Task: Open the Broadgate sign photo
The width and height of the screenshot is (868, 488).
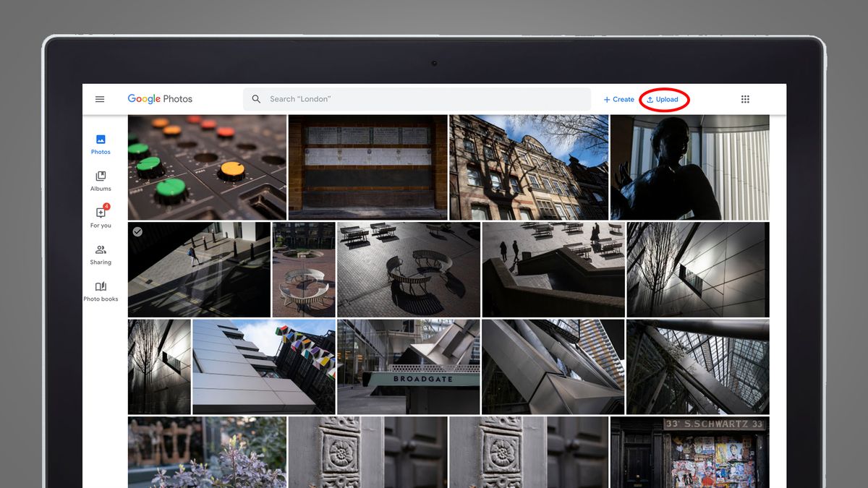Action: click(x=409, y=367)
